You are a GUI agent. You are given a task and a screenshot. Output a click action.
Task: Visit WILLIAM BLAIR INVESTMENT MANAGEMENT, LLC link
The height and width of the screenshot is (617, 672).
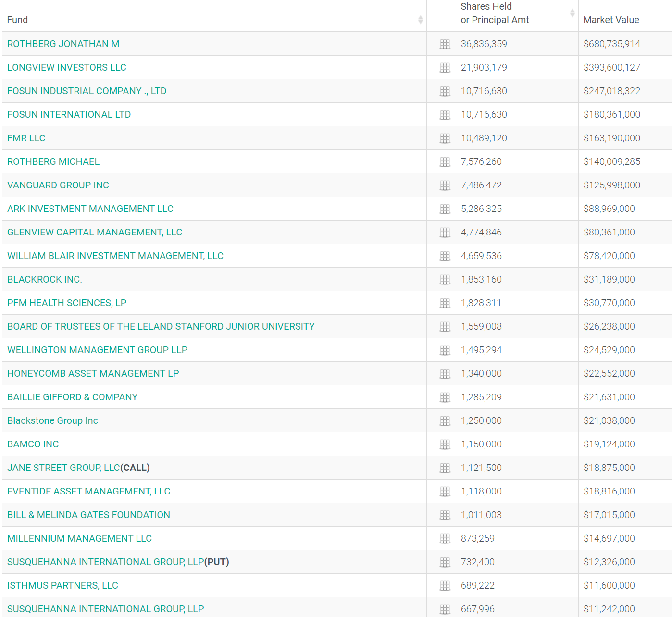[115, 256]
